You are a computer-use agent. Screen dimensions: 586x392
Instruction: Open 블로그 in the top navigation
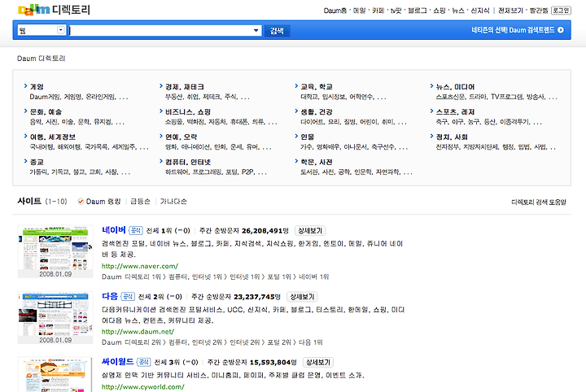tap(417, 11)
